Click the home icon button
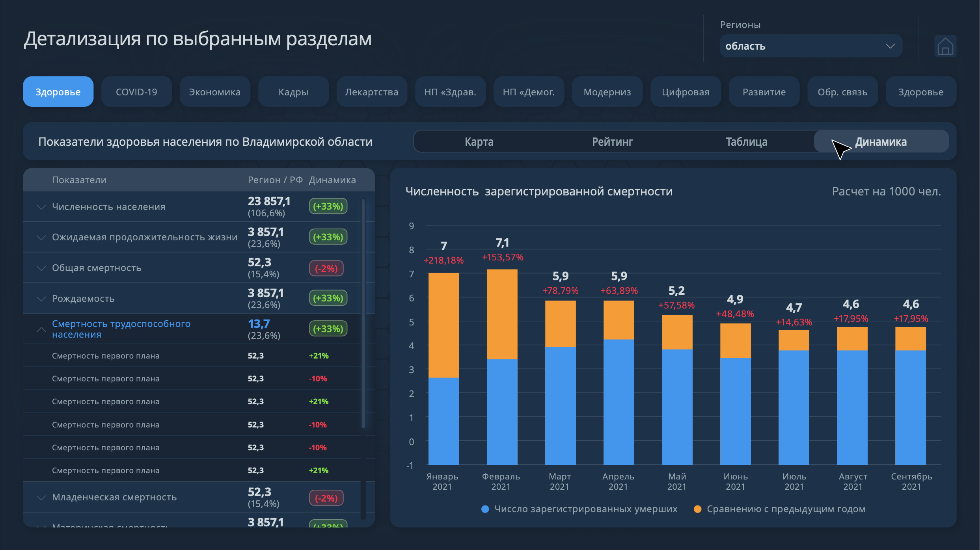The height and width of the screenshot is (550, 980). [945, 46]
